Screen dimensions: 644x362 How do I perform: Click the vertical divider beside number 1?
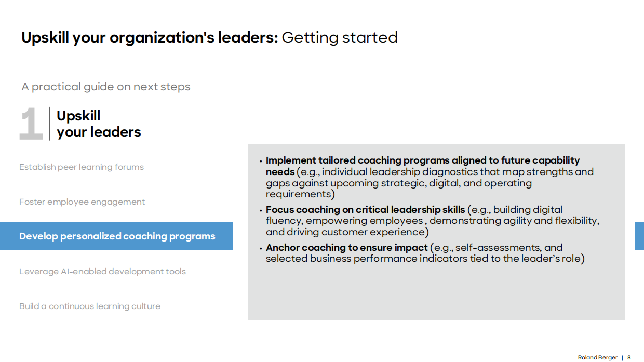click(49, 124)
